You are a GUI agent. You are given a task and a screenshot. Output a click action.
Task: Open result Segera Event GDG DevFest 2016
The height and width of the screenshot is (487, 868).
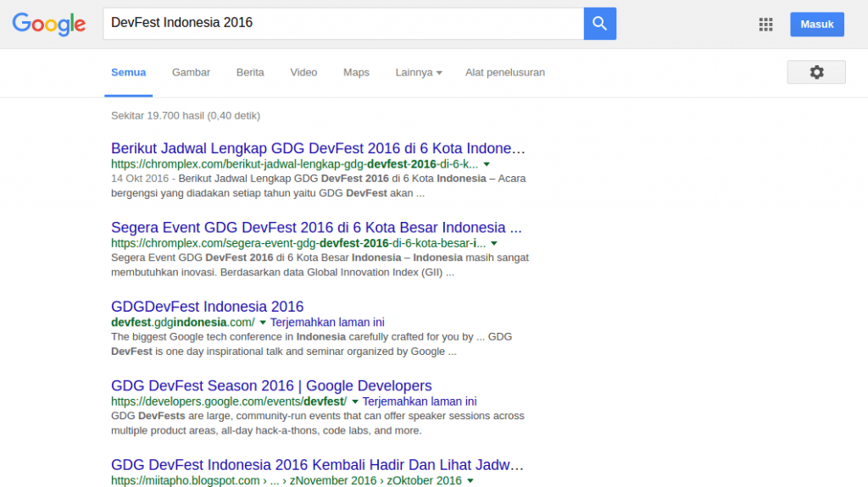click(316, 228)
